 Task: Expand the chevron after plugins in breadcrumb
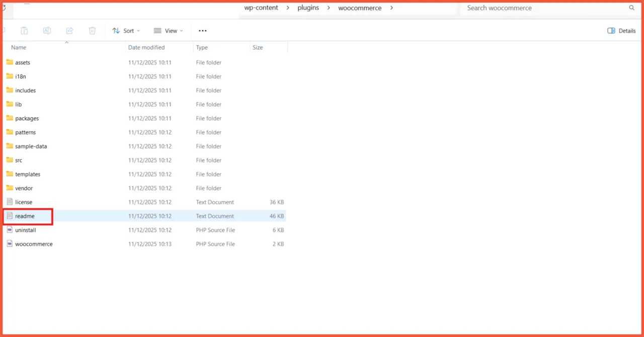pos(328,8)
